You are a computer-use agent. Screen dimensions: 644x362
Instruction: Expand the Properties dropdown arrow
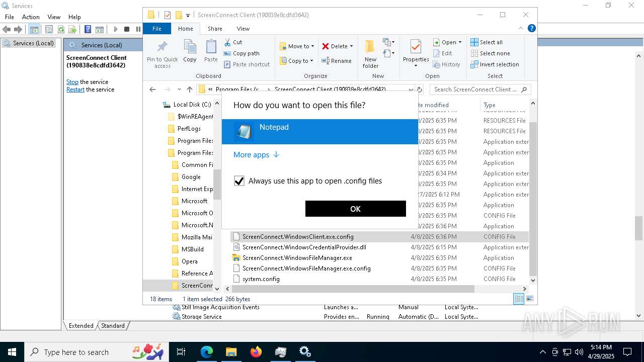click(x=416, y=66)
